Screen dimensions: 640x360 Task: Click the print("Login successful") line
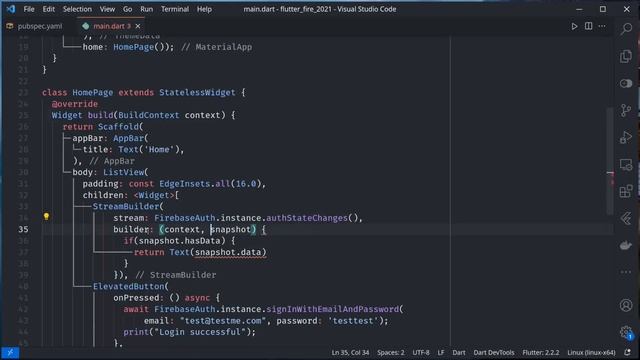189,332
